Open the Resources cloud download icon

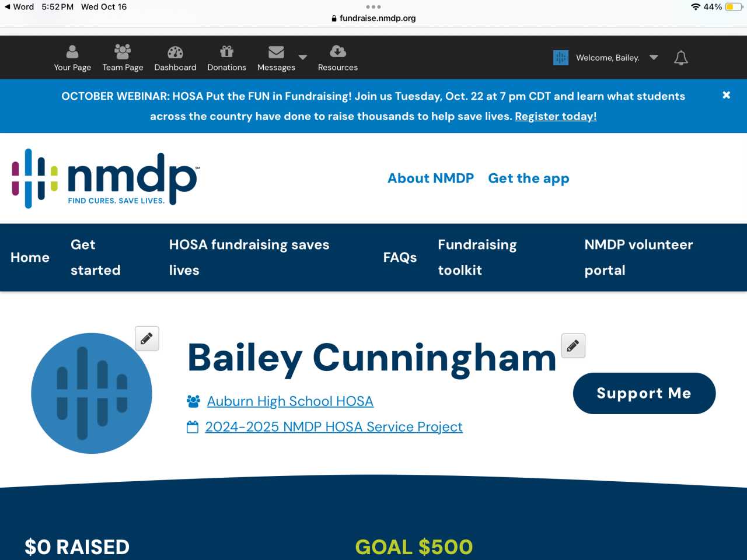(338, 51)
